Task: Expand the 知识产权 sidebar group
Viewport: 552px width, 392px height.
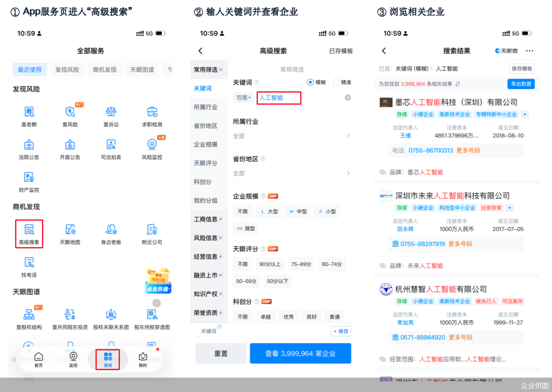Action: tap(209, 294)
